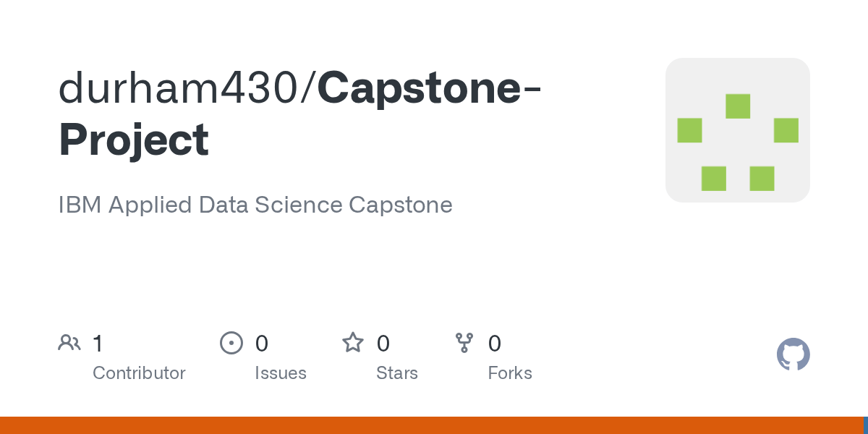The width and height of the screenshot is (868, 434).
Task: Click the top green square in the identicon
Action: click(x=738, y=106)
